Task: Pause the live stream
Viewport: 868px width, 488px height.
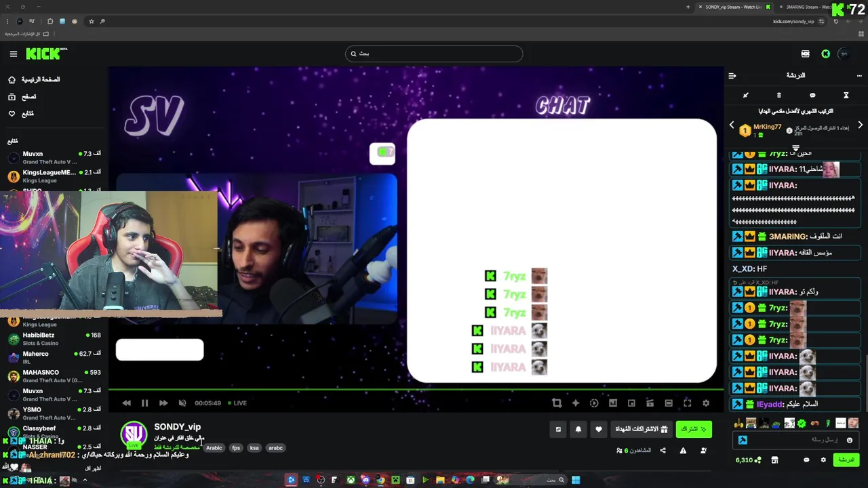Action: (144, 403)
